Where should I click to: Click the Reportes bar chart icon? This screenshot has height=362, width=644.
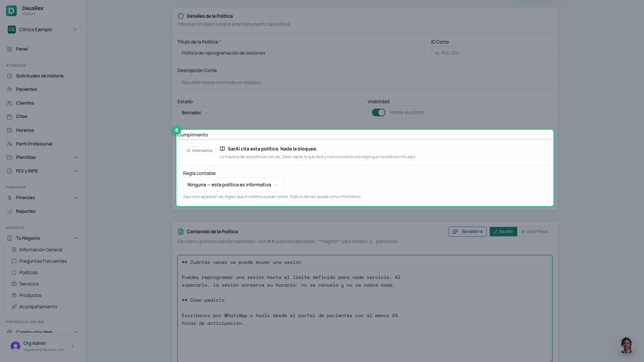pyautogui.click(x=9, y=211)
